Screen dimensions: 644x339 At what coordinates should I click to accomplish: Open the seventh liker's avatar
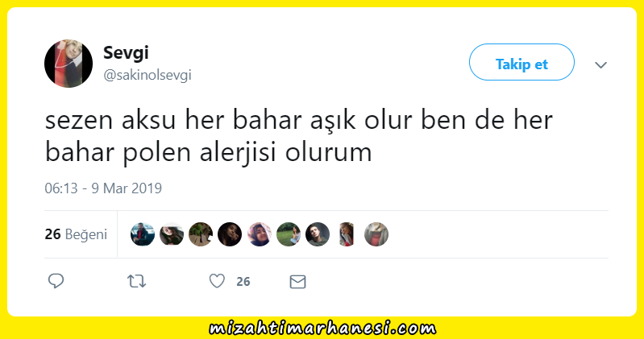click(318, 234)
